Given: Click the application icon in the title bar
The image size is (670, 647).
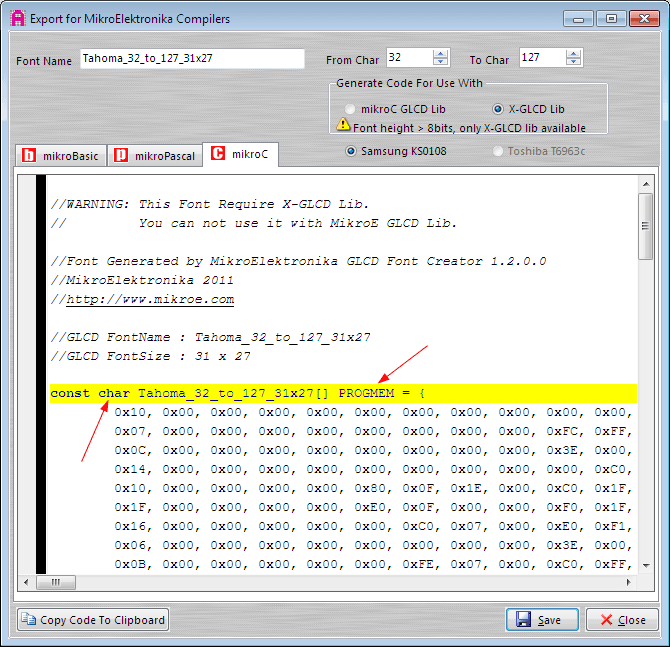Looking at the screenshot, I should tap(18, 18).
